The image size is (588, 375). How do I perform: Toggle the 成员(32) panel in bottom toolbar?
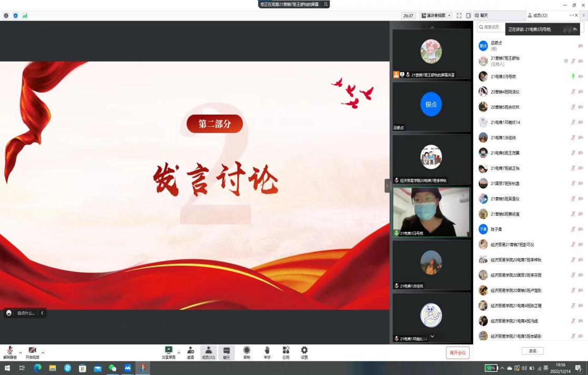pos(209,351)
